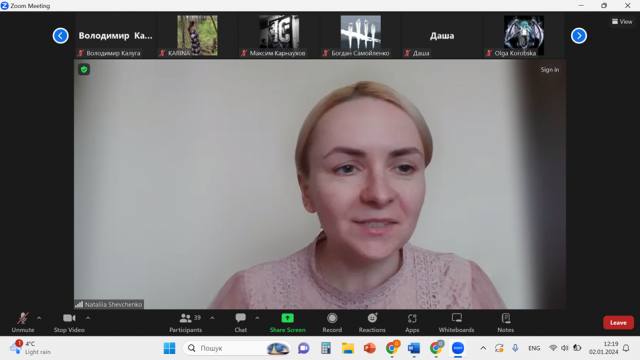
Task: Open PowerPoint from taskbar
Action: pos(370,348)
